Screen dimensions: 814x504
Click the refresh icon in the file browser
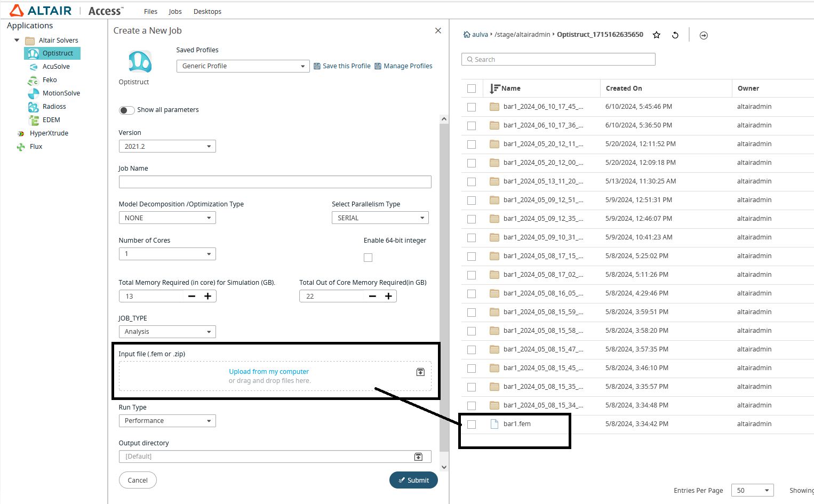[x=675, y=35]
